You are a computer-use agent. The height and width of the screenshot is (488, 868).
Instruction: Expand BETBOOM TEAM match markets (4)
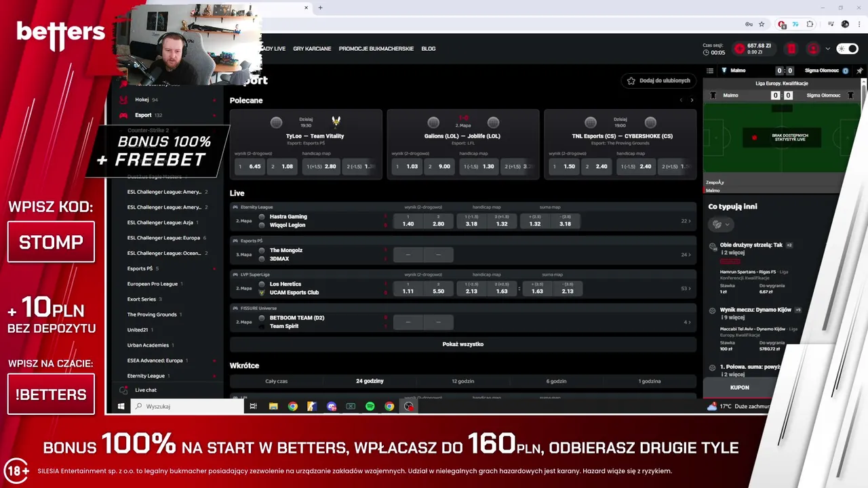688,322
